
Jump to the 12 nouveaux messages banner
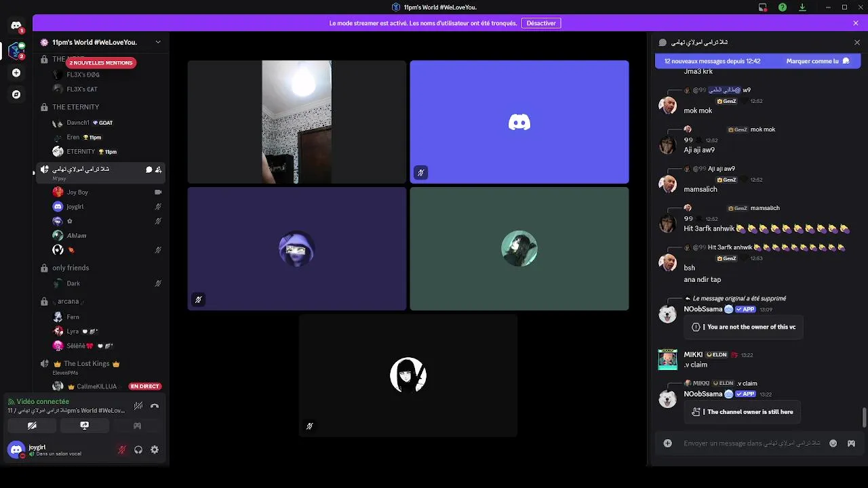coord(713,61)
